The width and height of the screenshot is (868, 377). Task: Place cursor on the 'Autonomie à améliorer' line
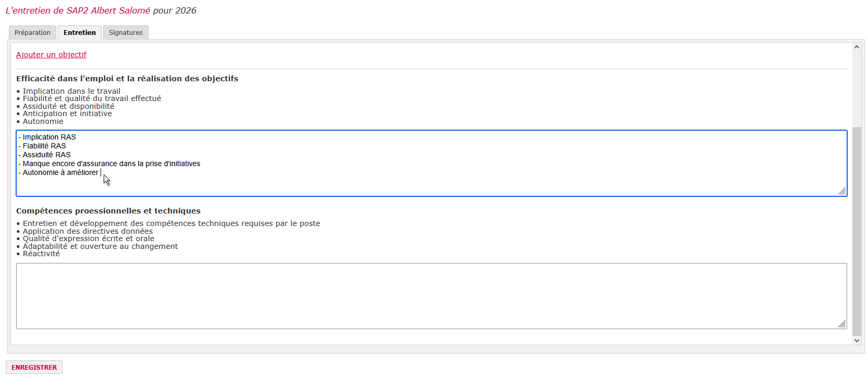click(60, 172)
